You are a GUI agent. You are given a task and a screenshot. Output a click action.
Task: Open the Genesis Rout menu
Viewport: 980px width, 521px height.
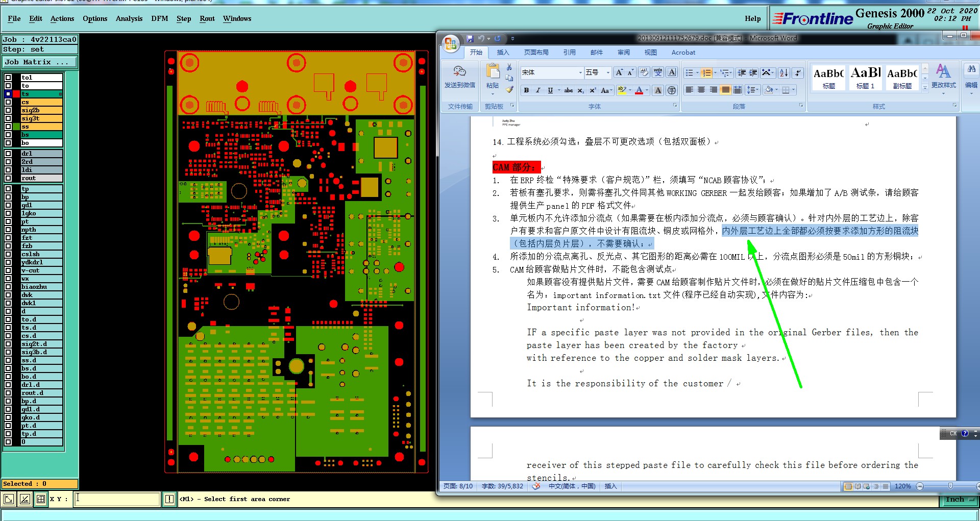(x=207, y=18)
